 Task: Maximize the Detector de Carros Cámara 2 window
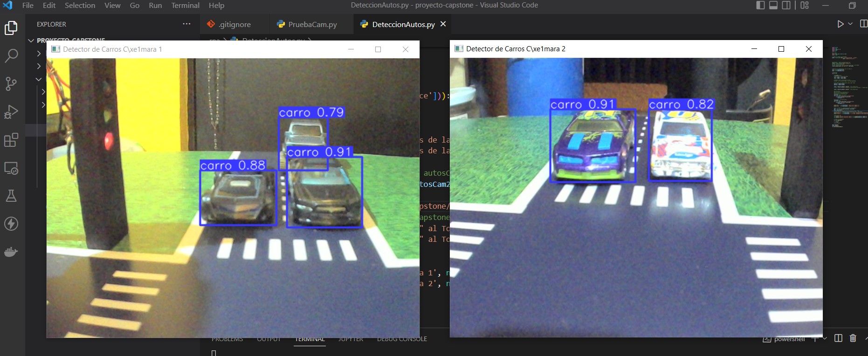tap(781, 49)
